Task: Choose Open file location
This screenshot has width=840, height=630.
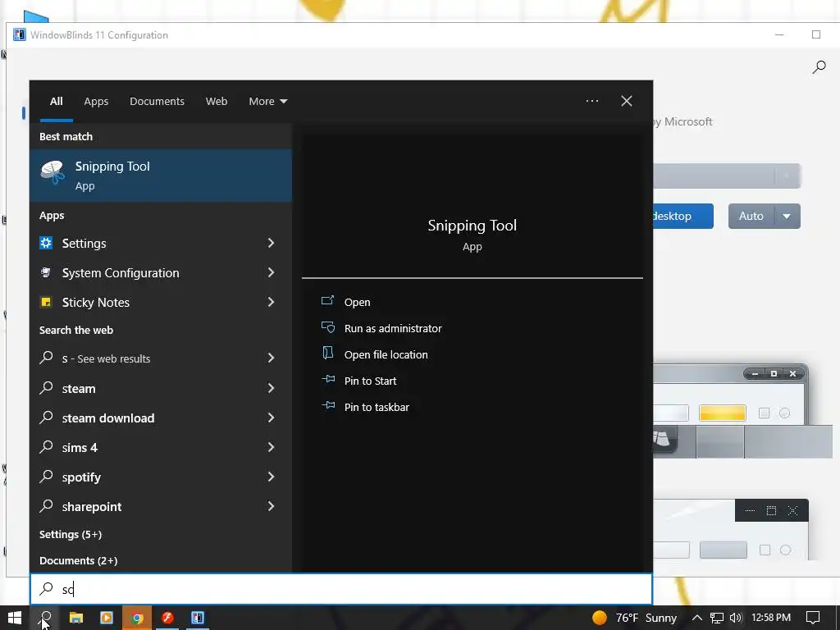Action: [386, 354]
